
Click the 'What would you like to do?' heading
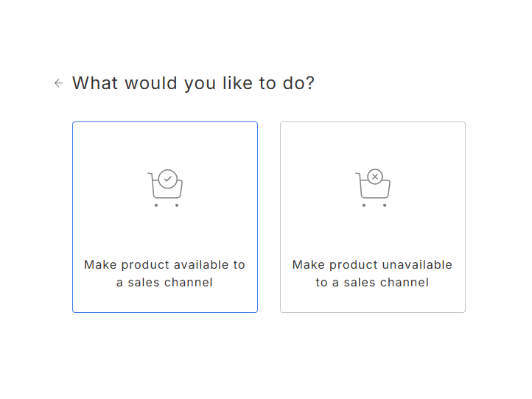pyautogui.click(x=193, y=83)
